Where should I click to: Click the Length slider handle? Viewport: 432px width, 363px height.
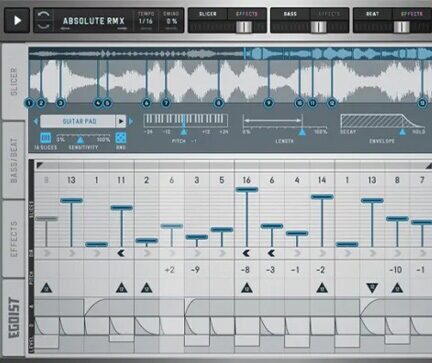[x=302, y=132]
